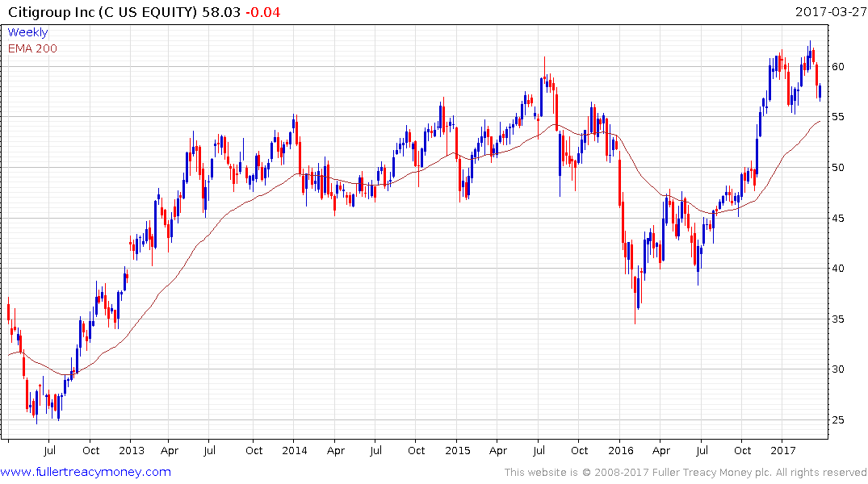Click the 2015 year axis label
This screenshot has width=868, height=484.
point(457,450)
